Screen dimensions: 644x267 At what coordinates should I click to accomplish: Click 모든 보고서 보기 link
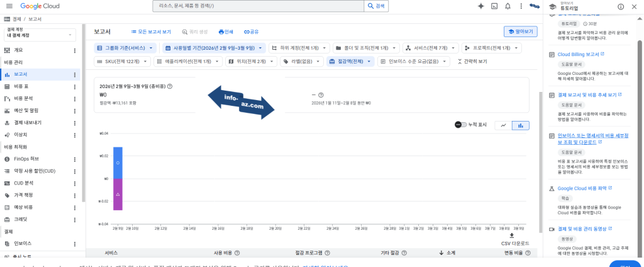click(151, 31)
